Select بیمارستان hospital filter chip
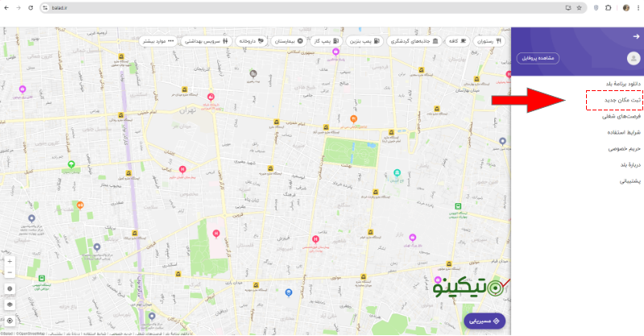Viewport: 644px width, 336px height. (289, 41)
